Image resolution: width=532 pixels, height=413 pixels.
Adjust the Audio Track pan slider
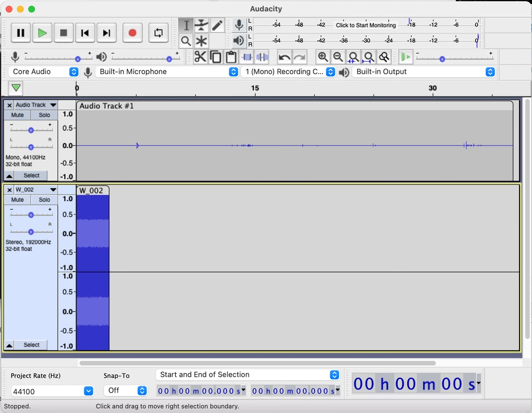31,147
